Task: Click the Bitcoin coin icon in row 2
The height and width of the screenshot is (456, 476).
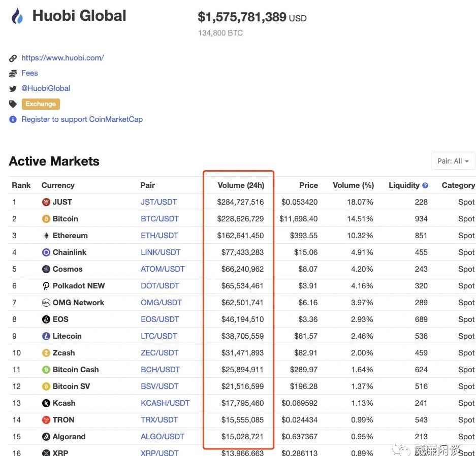Action: pyautogui.click(x=46, y=219)
